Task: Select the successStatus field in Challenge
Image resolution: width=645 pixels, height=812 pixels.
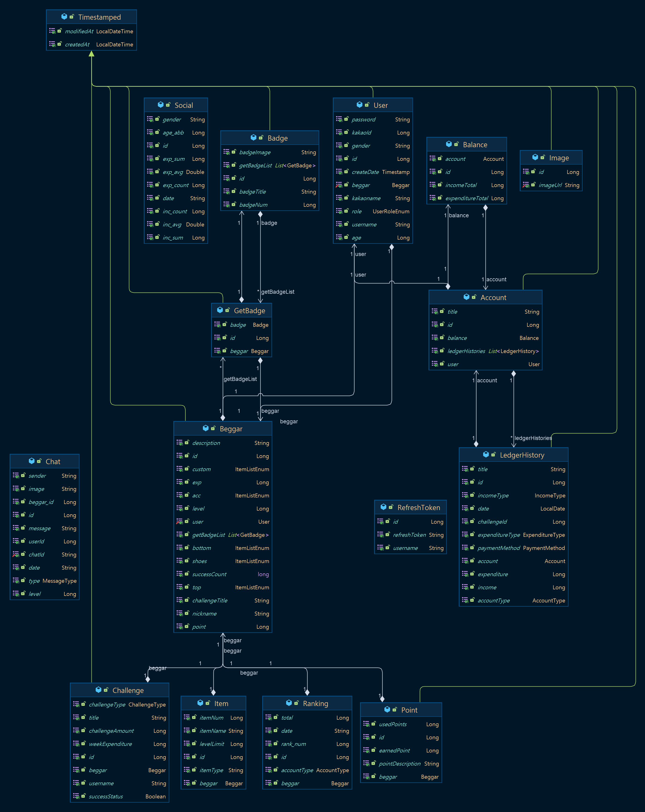Action: point(106,796)
